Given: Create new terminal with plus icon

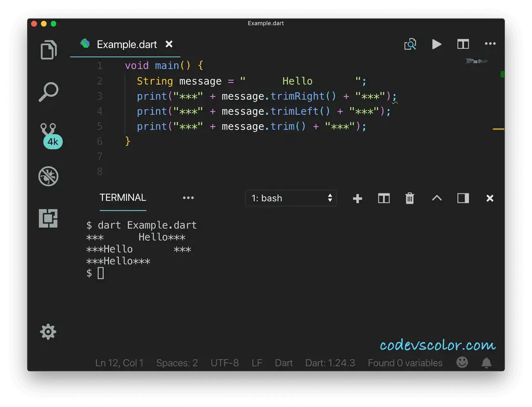Looking at the screenshot, I should tap(357, 199).
